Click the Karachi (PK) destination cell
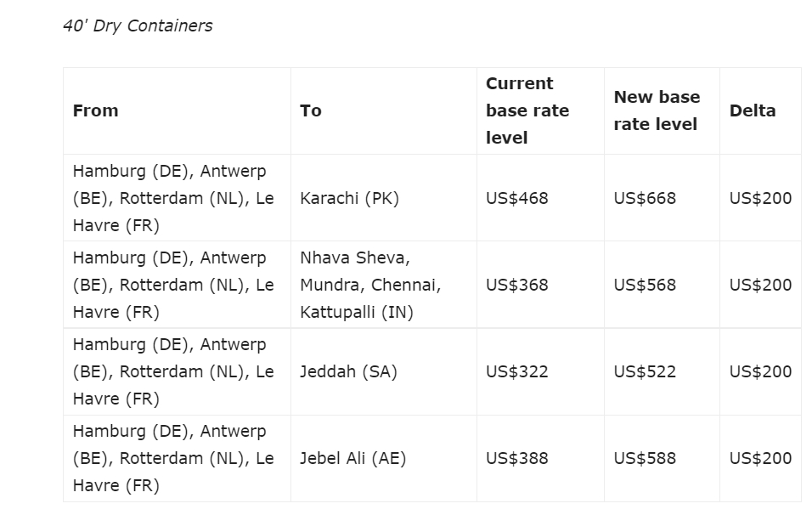812x515 pixels. pyautogui.click(x=349, y=198)
